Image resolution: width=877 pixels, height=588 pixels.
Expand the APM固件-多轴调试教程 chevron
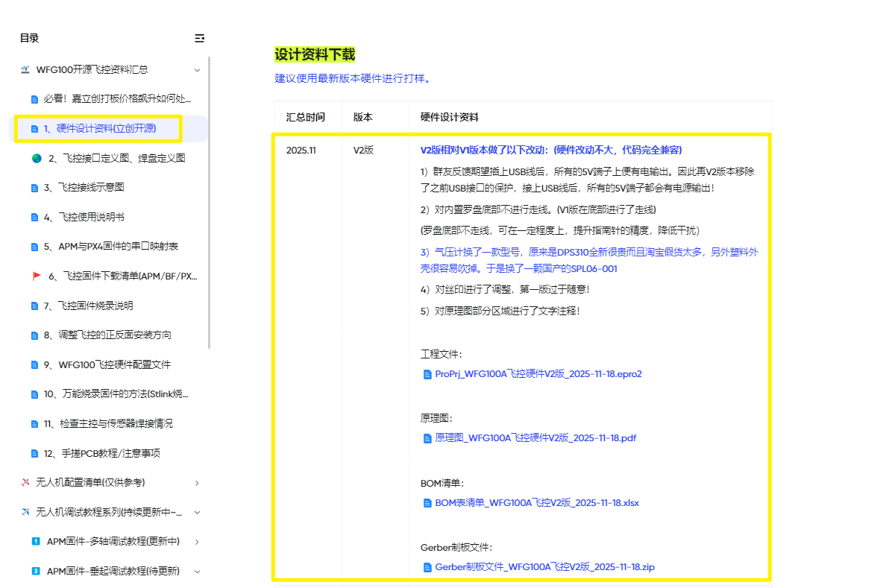[197, 542]
